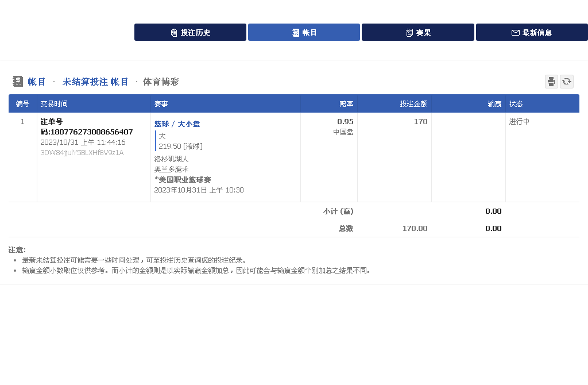Click the reference code 3DW84jjulY5BLXHf8V9z1A

tap(82, 153)
